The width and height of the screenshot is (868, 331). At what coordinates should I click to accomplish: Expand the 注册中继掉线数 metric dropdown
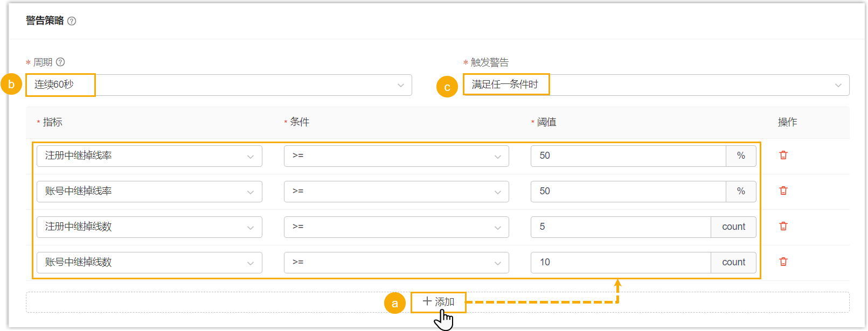click(149, 227)
